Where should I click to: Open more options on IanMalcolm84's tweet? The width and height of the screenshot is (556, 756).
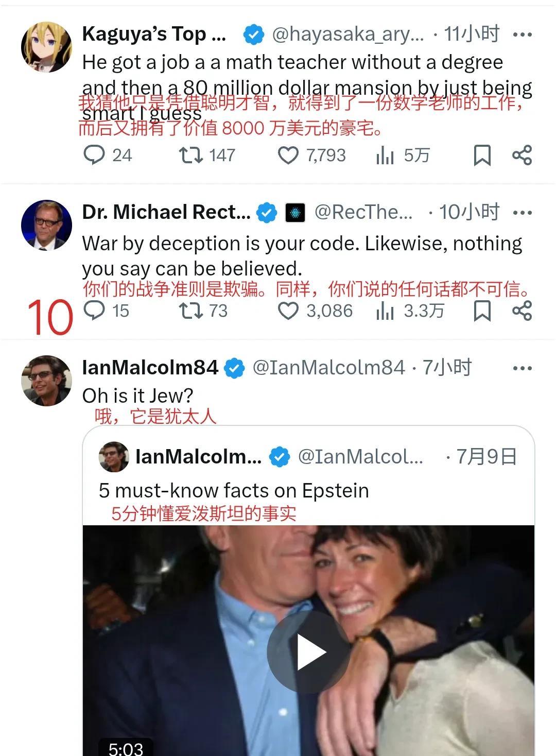click(522, 368)
